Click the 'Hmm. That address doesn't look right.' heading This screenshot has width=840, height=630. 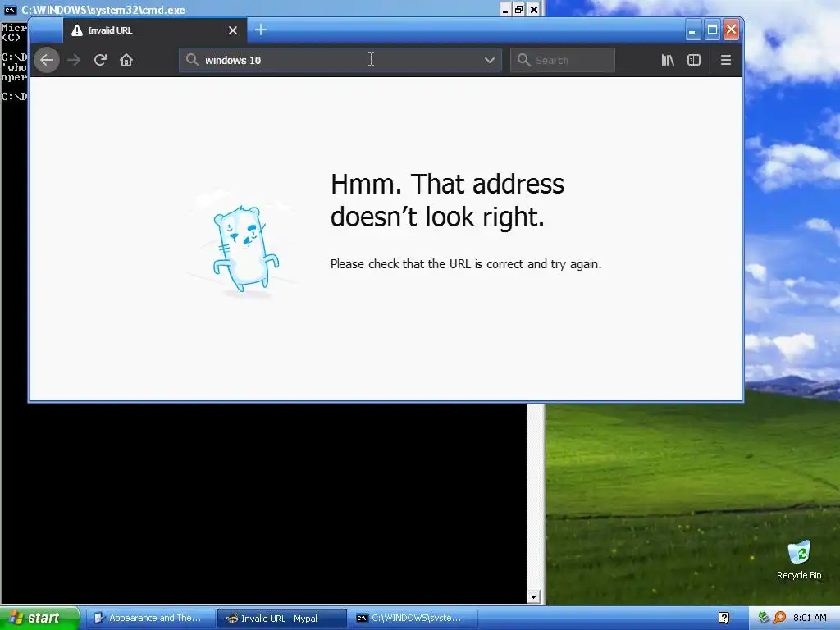point(447,200)
